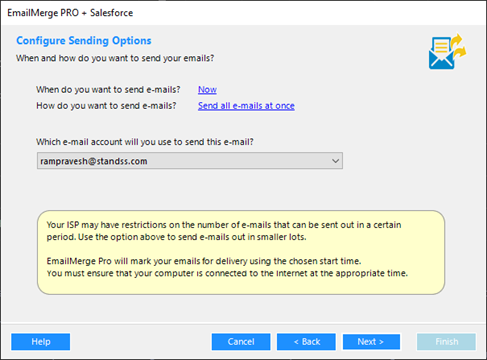Click the Help button

point(41,342)
